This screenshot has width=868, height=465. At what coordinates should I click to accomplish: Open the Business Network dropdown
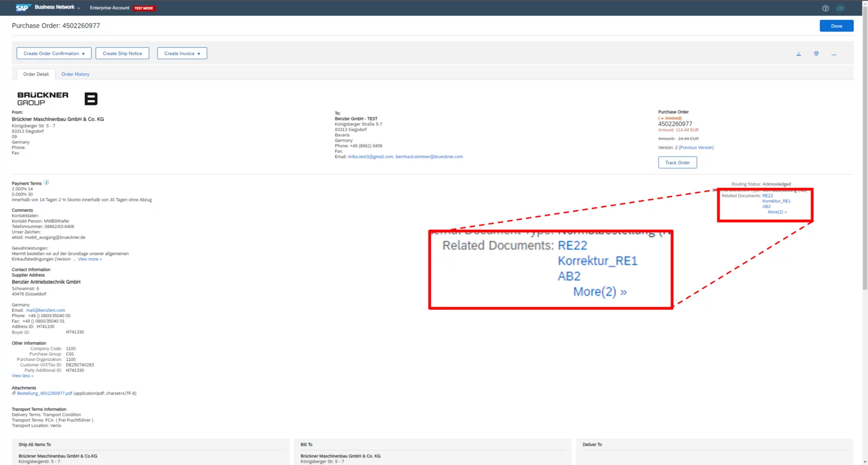pos(57,8)
